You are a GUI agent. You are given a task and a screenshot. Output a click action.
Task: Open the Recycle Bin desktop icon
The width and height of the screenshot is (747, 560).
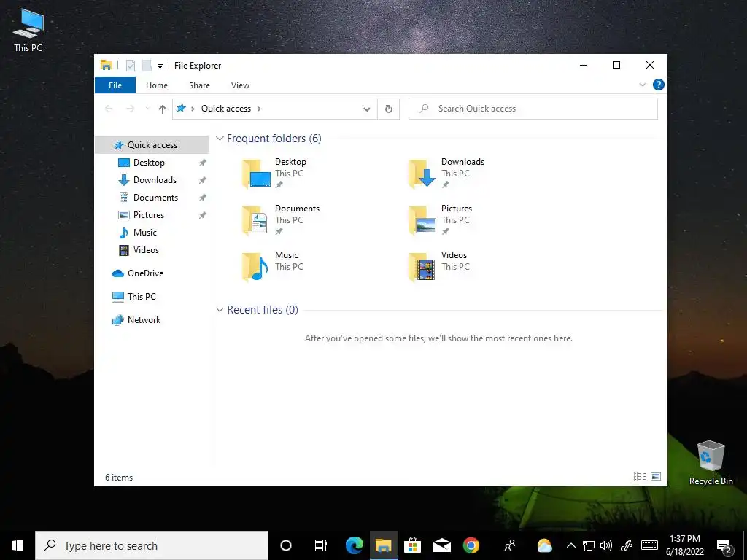pos(711,463)
